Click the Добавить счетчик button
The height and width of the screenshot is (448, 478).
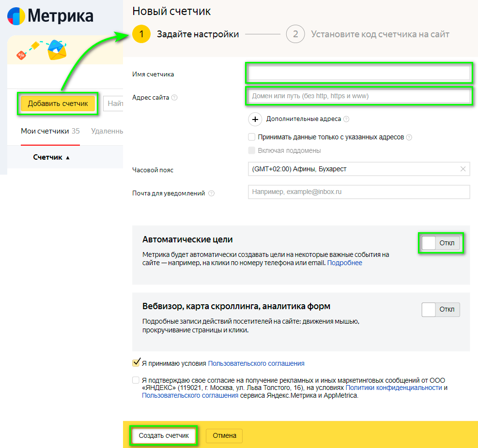pyautogui.click(x=58, y=104)
